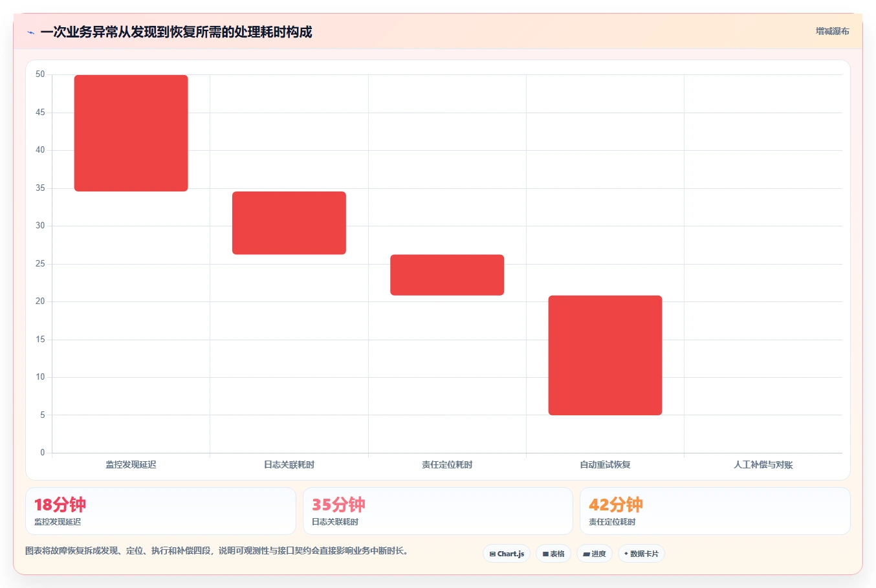The height and width of the screenshot is (588, 876).
Task: Click the lightning icon beside the chart title
Action: [30, 32]
